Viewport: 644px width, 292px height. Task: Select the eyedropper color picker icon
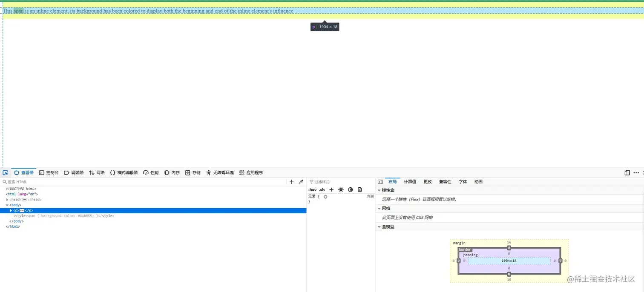coord(301,182)
